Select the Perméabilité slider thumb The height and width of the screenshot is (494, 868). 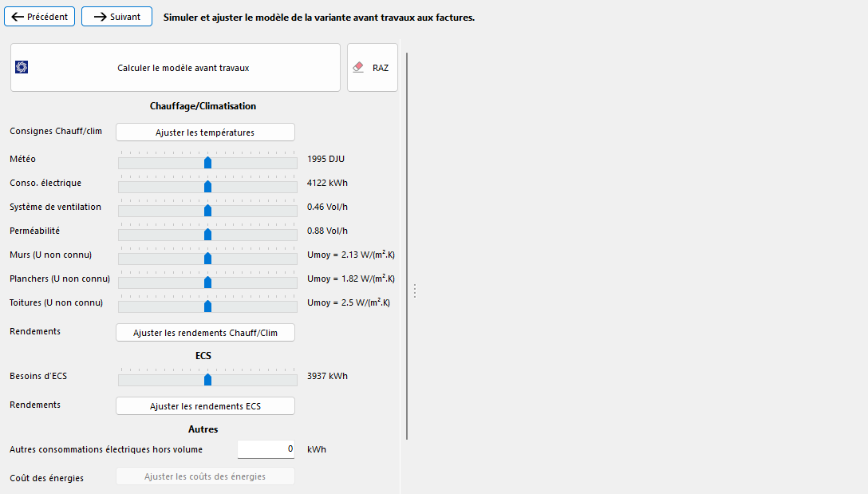207,235
